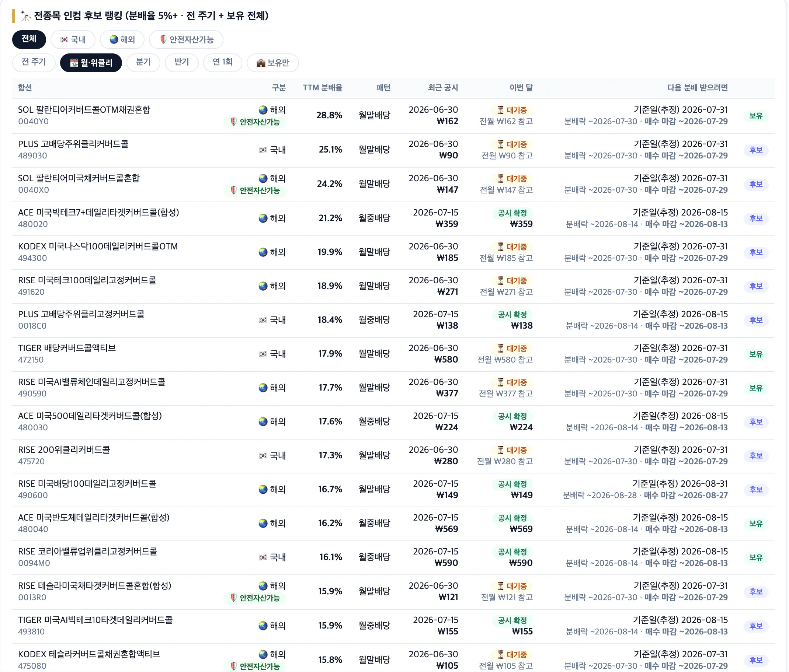789x672 pixels.
Task: Click the ticker code 490590
Action: click(32, 393)
